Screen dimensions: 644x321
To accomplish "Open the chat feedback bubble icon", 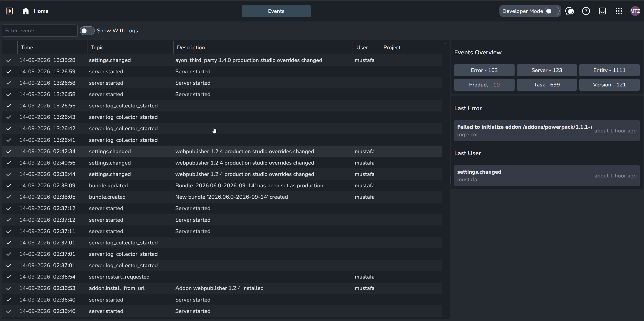I will (569, 11).
